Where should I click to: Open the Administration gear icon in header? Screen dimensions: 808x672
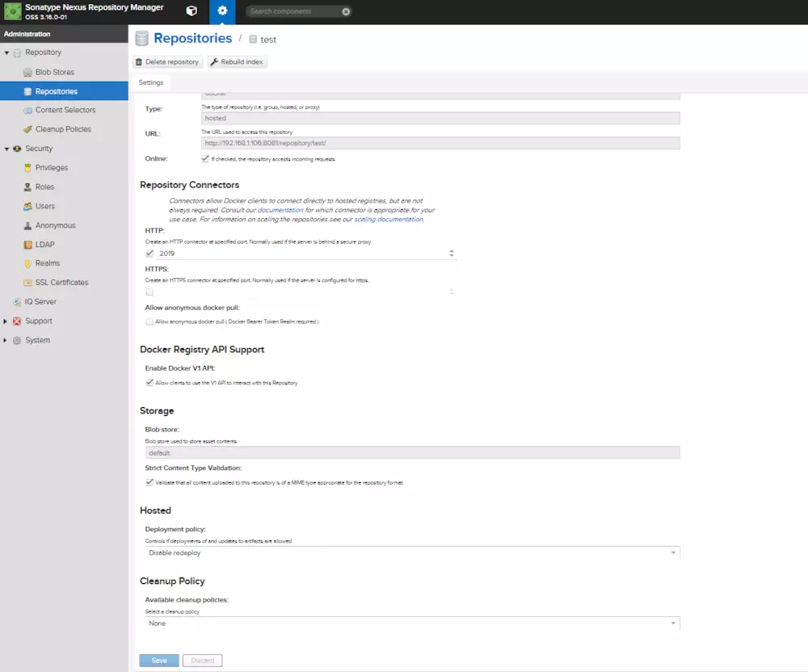tap(222, 10)
